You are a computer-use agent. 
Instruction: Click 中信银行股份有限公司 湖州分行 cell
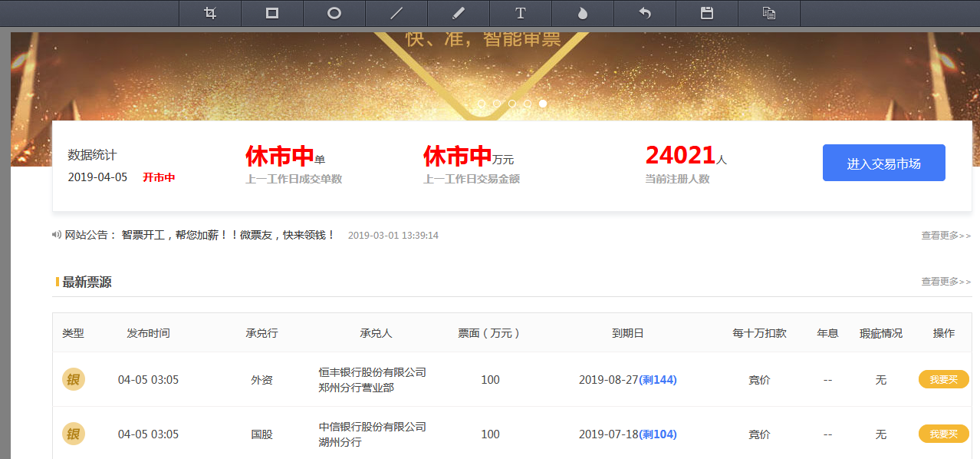(373, 434)
